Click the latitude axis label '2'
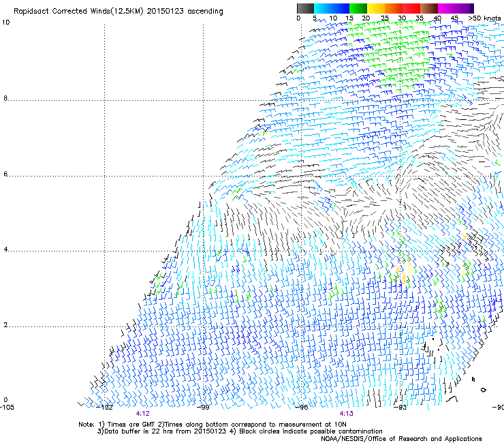Image resolution: width=504 pixels, height=443 pixels. pyautogui.click(x=5, y=325)
